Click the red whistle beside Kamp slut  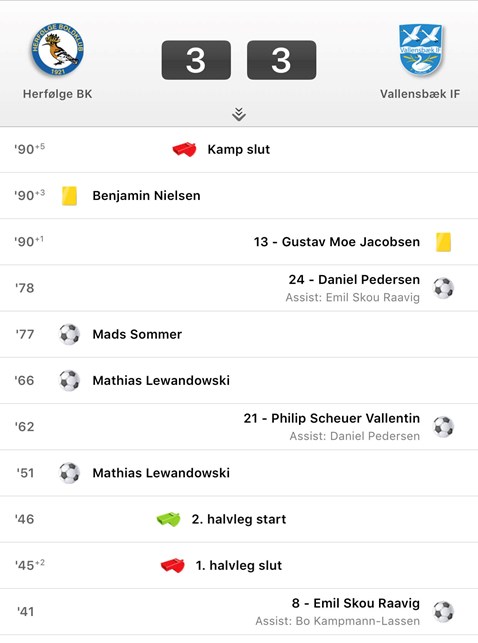click(184, 149)
